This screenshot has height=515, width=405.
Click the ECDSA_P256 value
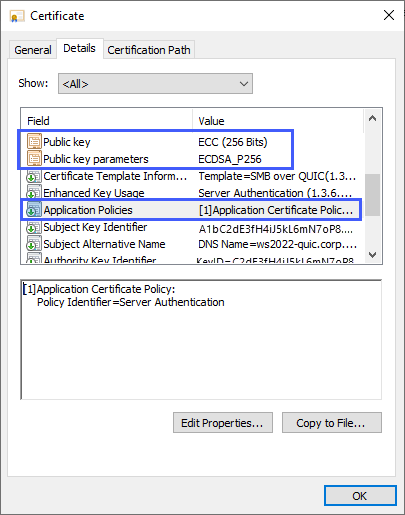click(x=230, y=159)
